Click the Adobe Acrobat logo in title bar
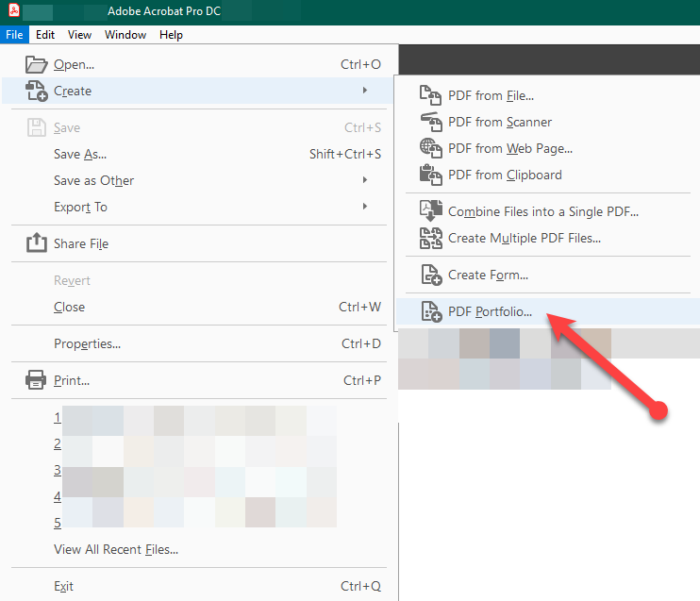 pos(14,10)
